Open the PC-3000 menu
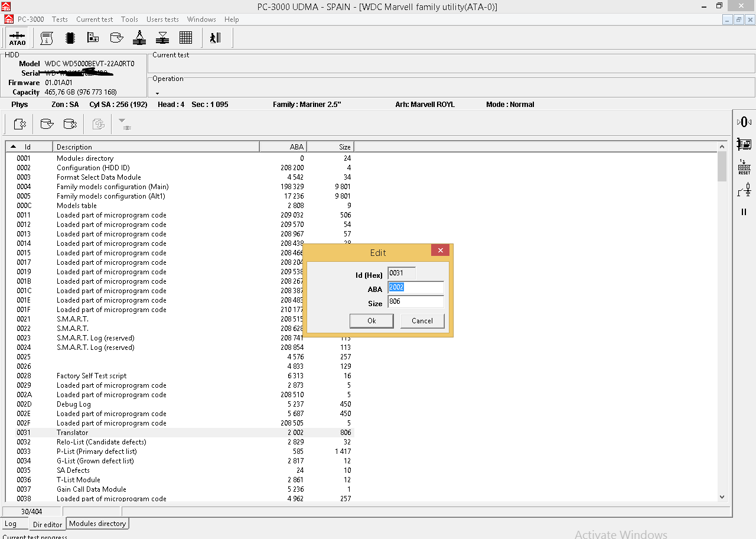 pyautogui.click(x=31, y=20)
